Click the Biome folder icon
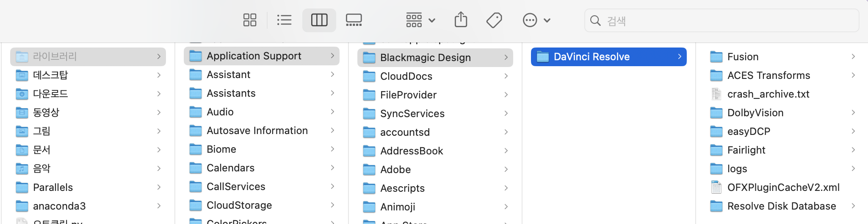 pyautogui.click(x=195, y=149)
